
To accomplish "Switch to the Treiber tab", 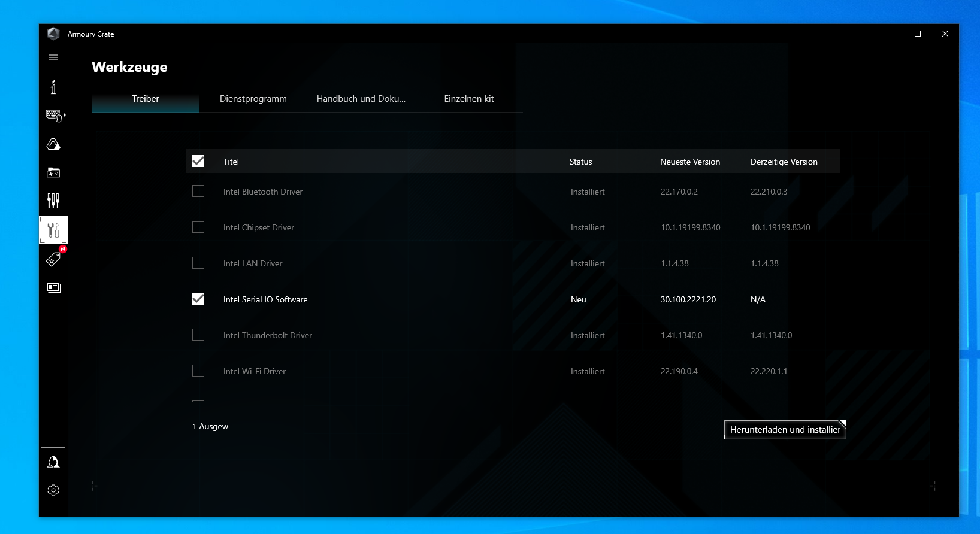I will [146, 99].
